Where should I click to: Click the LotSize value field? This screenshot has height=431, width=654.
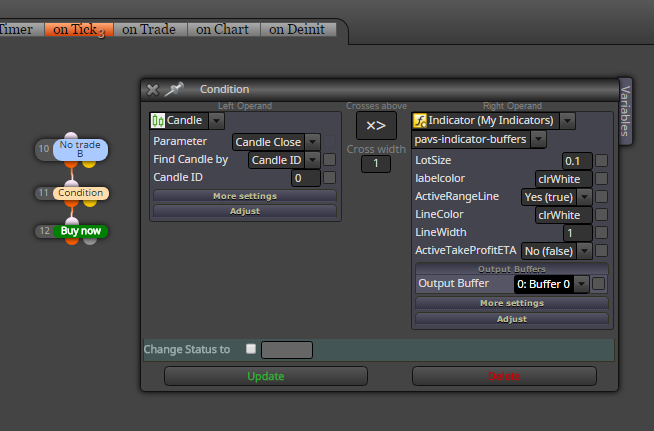coord(577,161)
